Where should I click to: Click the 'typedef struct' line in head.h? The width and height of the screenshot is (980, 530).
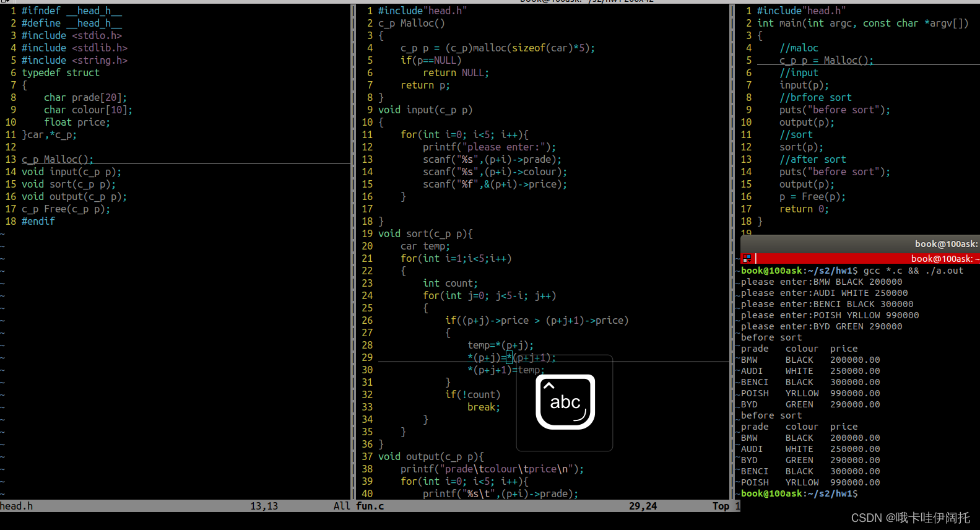(61, 72)
